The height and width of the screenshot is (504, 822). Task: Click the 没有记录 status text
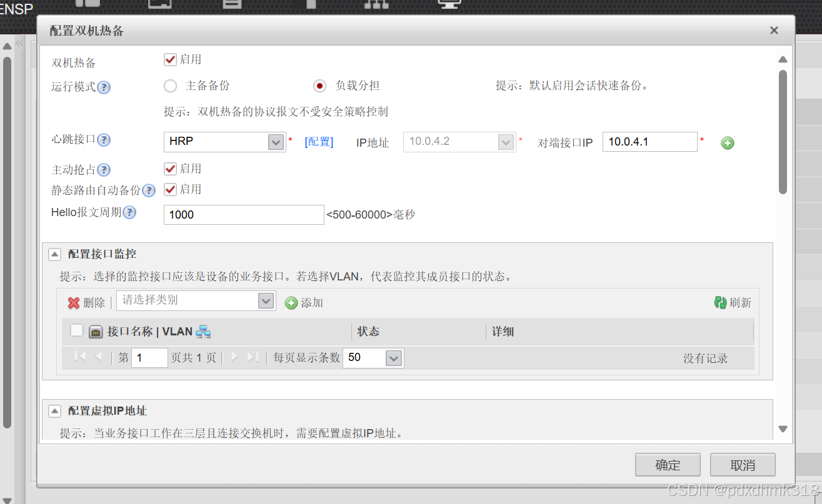[x=705, y=358]
